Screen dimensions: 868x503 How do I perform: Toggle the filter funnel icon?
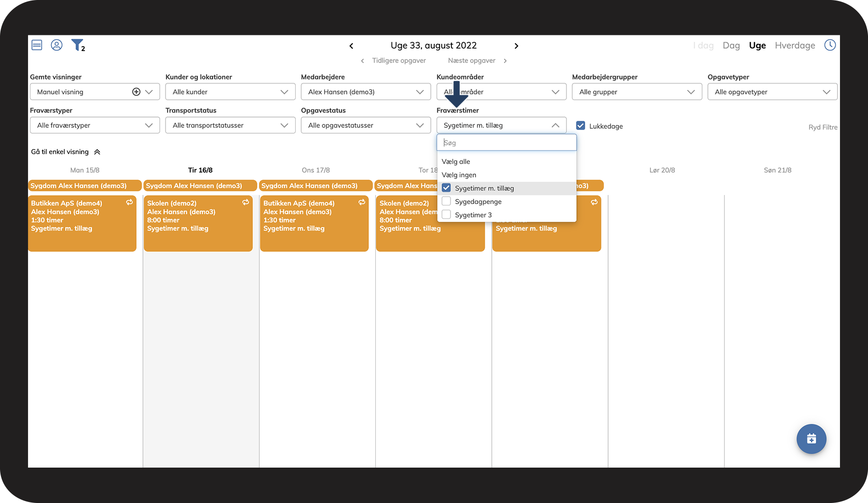point(78,45)
